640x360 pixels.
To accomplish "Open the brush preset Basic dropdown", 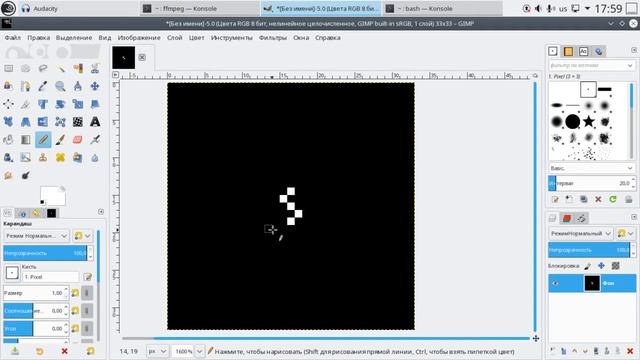I will [x=591, y=168].
